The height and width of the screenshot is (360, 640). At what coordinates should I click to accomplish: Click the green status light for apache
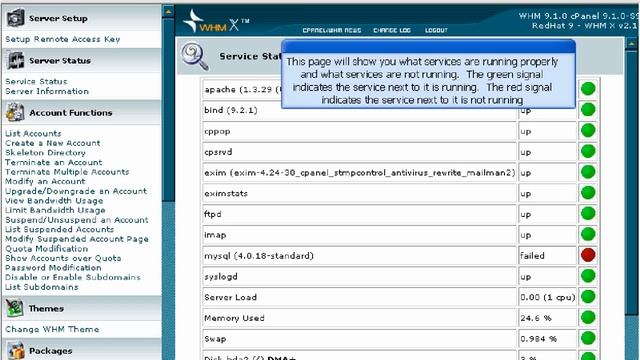[x=588, y=89]
